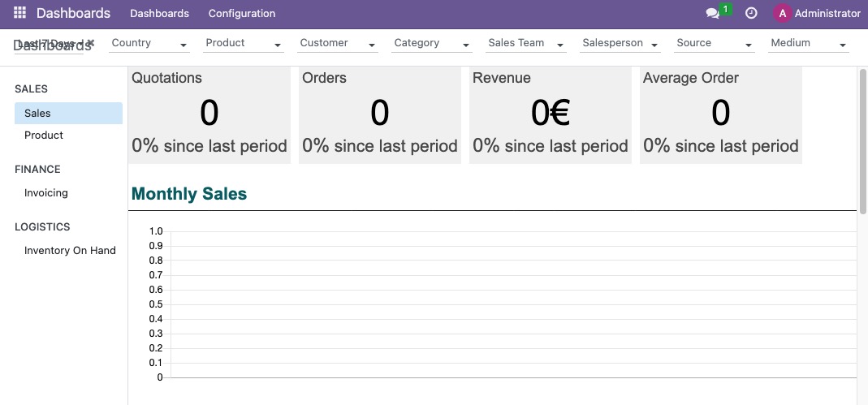
Task: Select the Sales dashboard in sidebar
Action: (x=69, y=113)
